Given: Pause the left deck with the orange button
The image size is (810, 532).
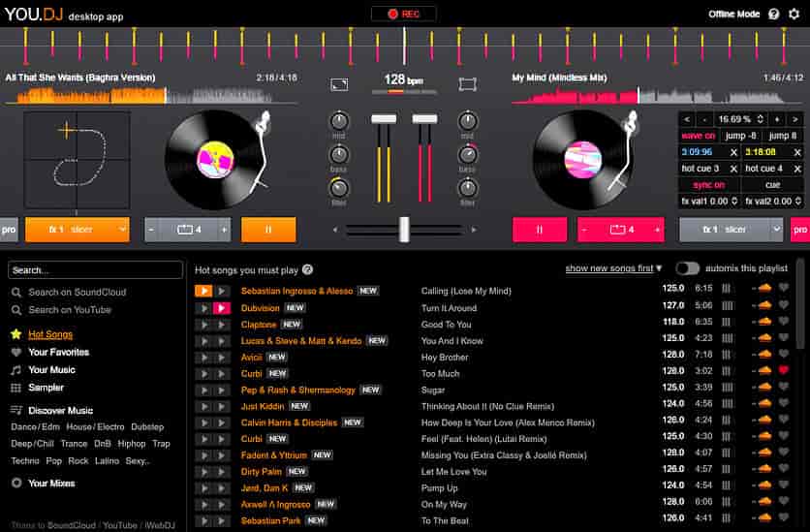Looking at the screenshot, I should coord(268,230).
